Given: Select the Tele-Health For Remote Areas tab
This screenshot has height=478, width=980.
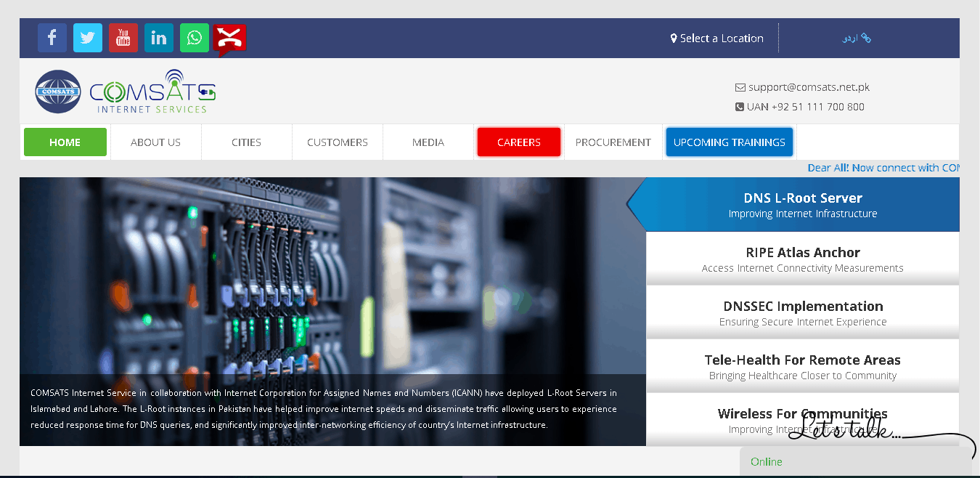Looking at the screenshot, I should click(x=803, y=366).
